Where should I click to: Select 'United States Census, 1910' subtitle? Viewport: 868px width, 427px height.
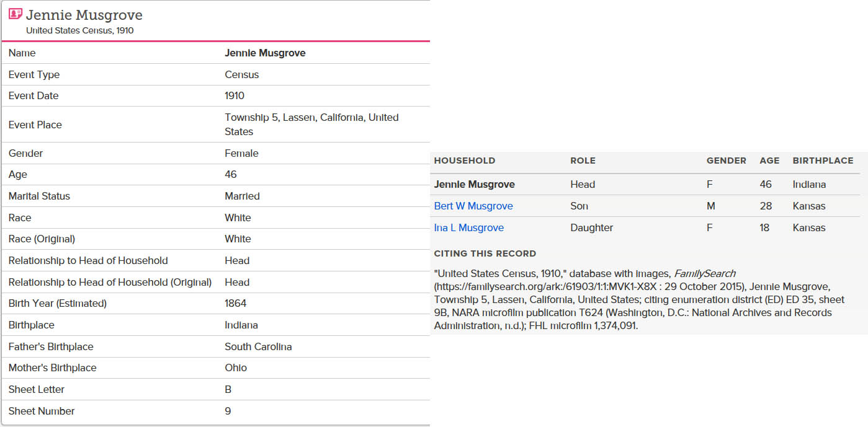80,30
